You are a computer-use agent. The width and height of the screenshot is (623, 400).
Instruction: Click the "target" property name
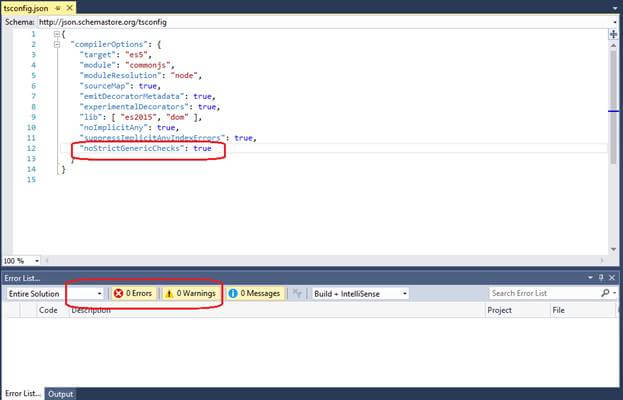[98, 55]
